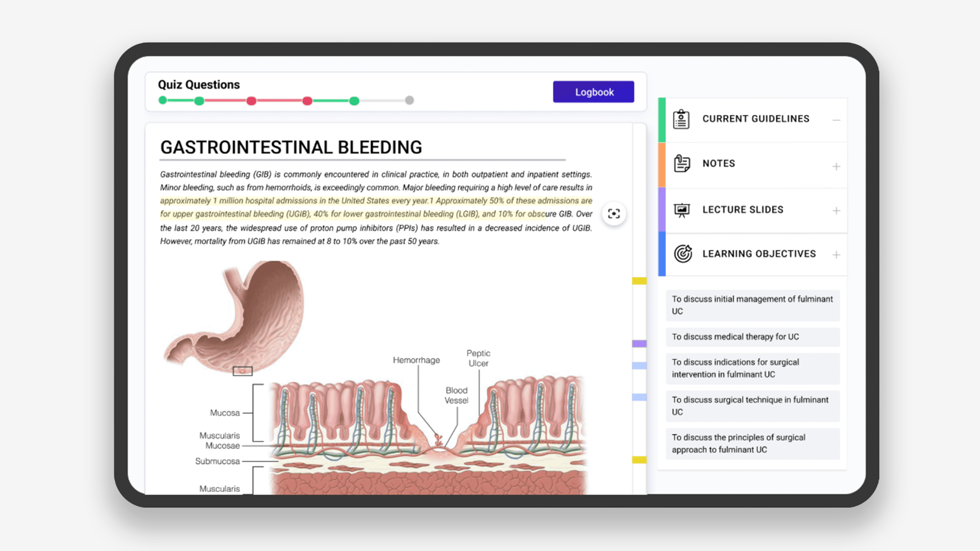Expand the Notes section with plus

point(836,166)
